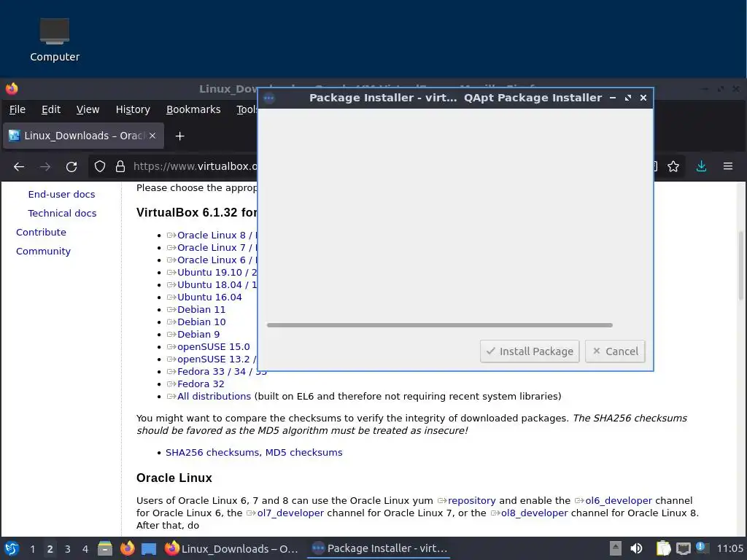Cancel the package installation
Image resolution: width=747 pixels, height=560 pixels.
615,351
